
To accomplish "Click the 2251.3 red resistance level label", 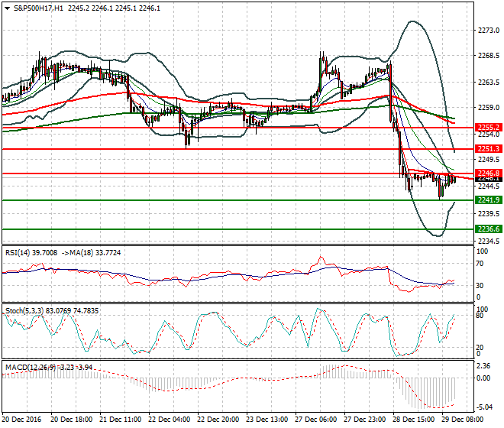I will (489, 149).
